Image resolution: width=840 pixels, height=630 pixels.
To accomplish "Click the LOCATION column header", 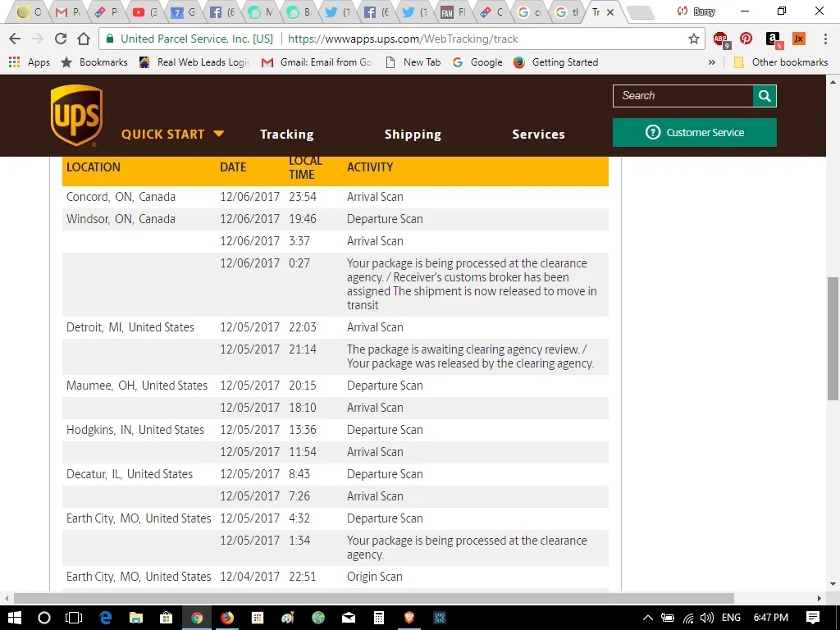I will (94, 167).
